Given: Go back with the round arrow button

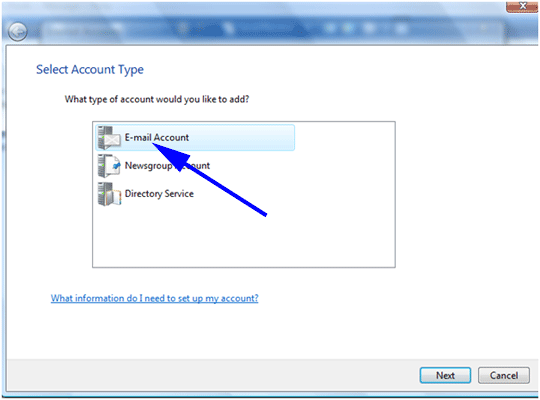Looking at the screenshot, I should pos(18,32).
